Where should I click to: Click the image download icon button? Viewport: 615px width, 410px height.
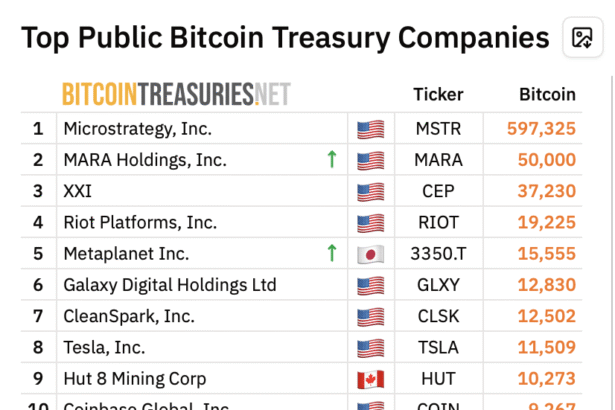[582, 38]
